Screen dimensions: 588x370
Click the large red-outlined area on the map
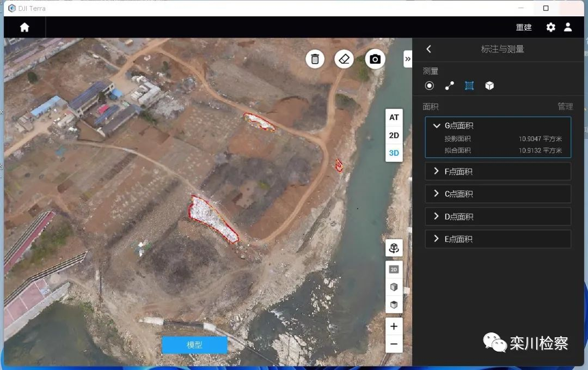pos(212,219)
